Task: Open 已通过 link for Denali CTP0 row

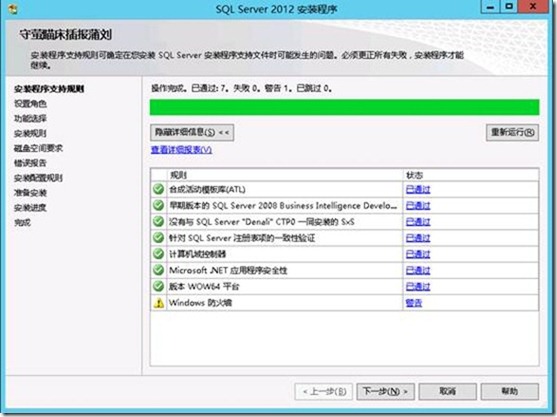Action: tap(418, 222)
